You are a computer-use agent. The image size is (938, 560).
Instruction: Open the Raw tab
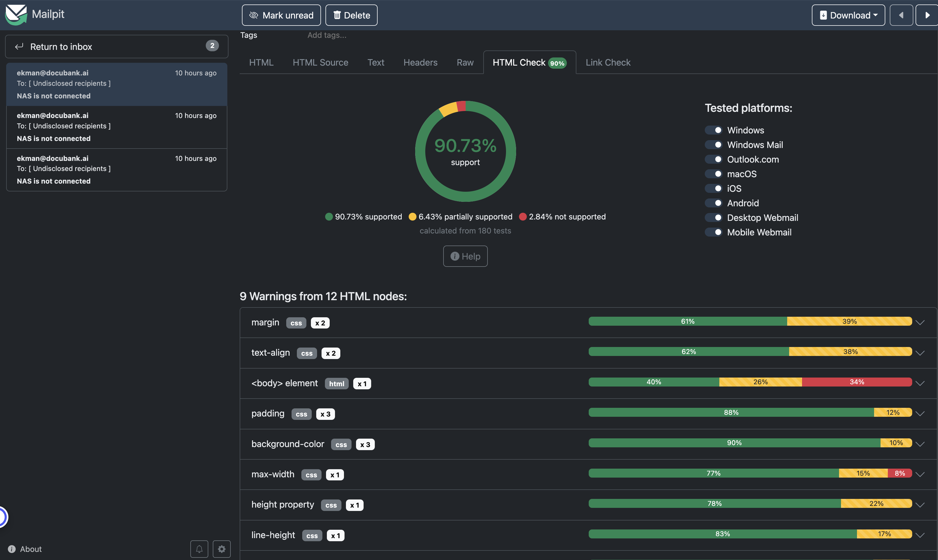tap(465, 63)
